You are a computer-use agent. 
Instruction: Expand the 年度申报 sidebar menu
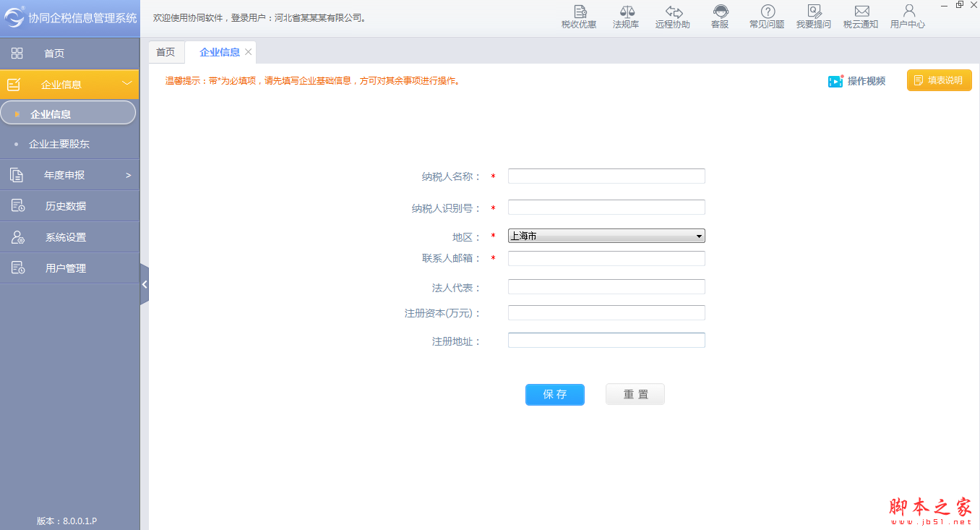pyautogui.click(x=69, y=175)
